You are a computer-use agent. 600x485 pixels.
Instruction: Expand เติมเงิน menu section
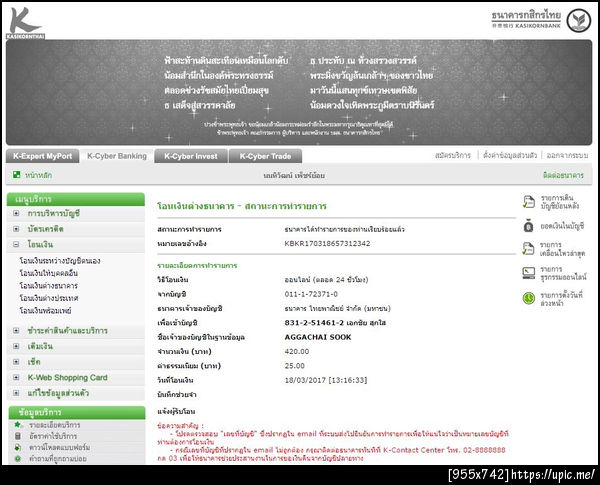click(x=16, y=346)
